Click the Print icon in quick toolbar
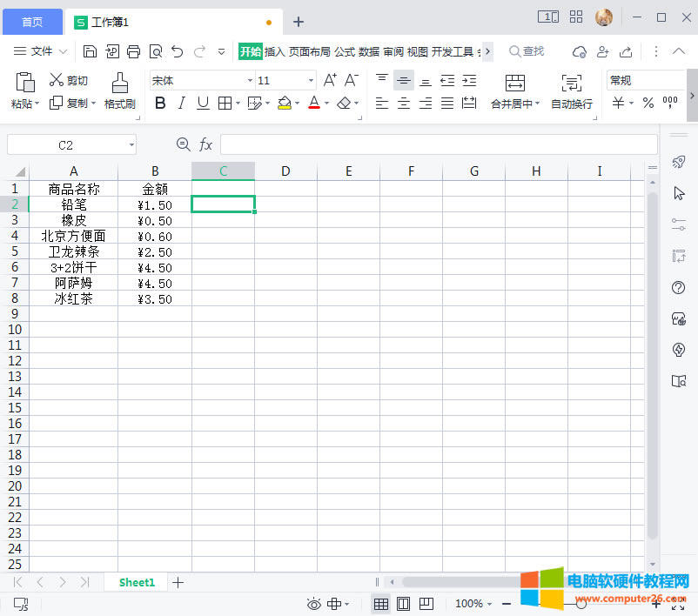Image resolution: width=698 pixels, height=616 pixels. coord(133,51)
